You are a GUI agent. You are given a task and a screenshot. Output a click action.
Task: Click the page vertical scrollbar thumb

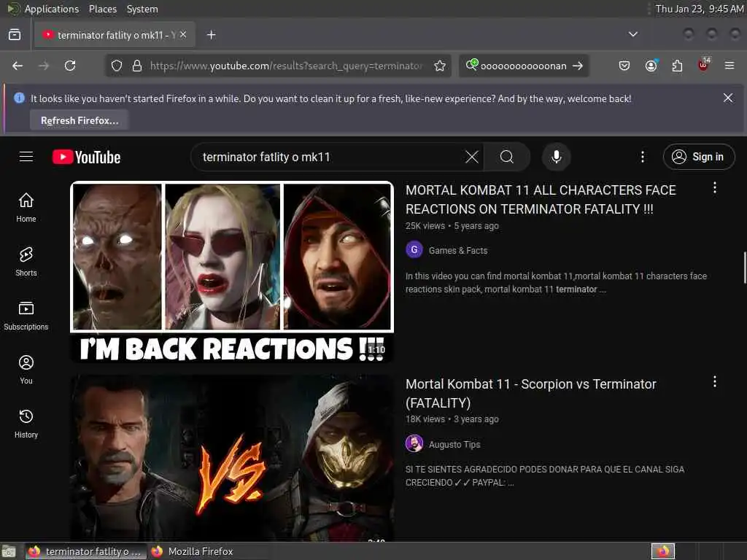click(745, 268)
